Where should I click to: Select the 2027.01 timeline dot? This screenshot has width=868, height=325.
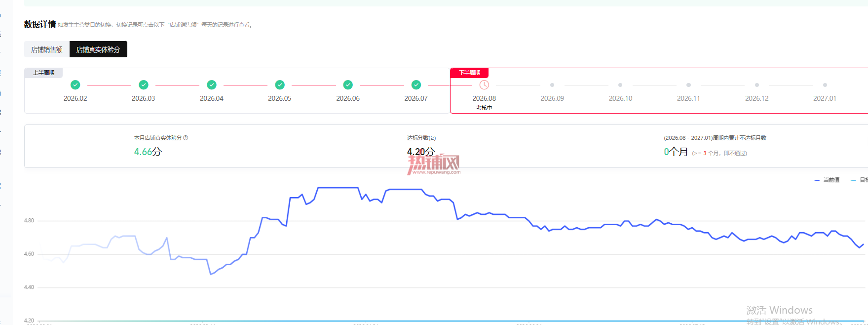coord(825,85)
